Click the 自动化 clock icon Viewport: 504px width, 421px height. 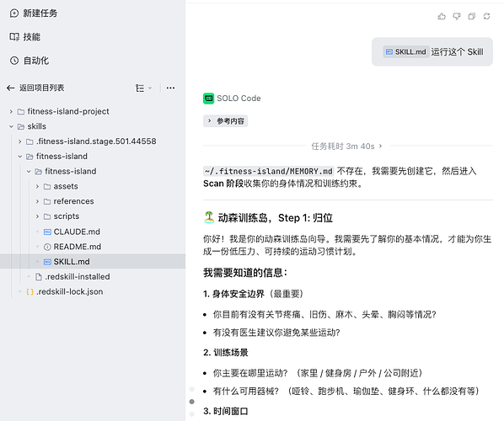(x=14, y=61)
